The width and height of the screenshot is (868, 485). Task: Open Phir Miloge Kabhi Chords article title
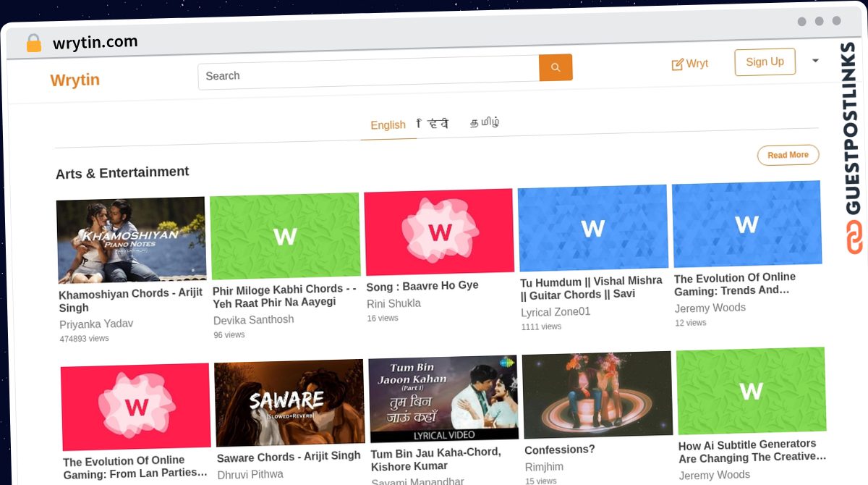coord(284,295)
